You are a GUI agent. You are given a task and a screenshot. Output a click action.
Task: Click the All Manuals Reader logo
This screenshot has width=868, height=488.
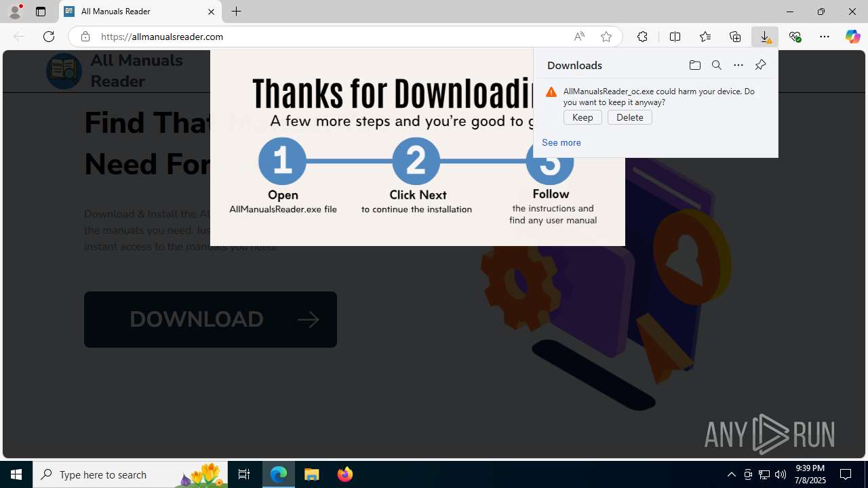tap(64, 70)
